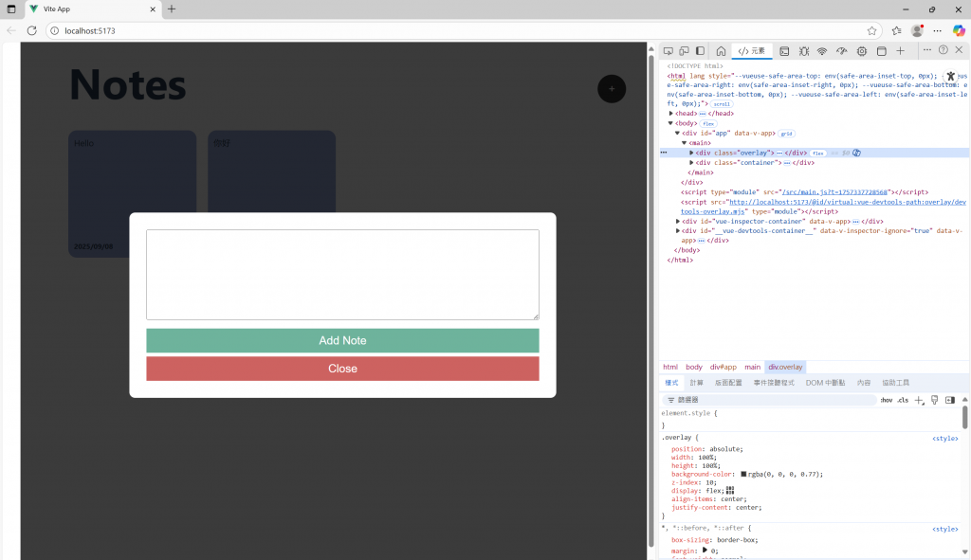The image size is (971, 560).
Task: Click the site information icon beside localhost:5173
Action: coord(54,31)
